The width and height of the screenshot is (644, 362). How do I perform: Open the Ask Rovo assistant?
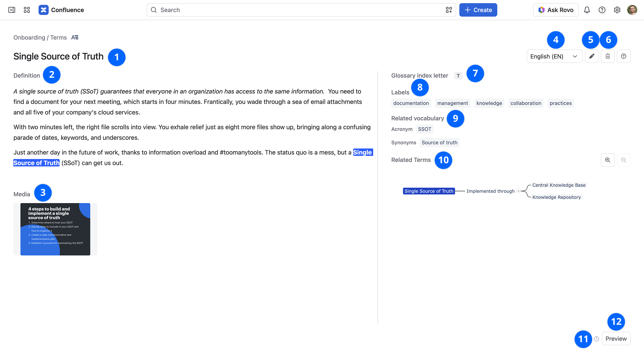(556, 10)
